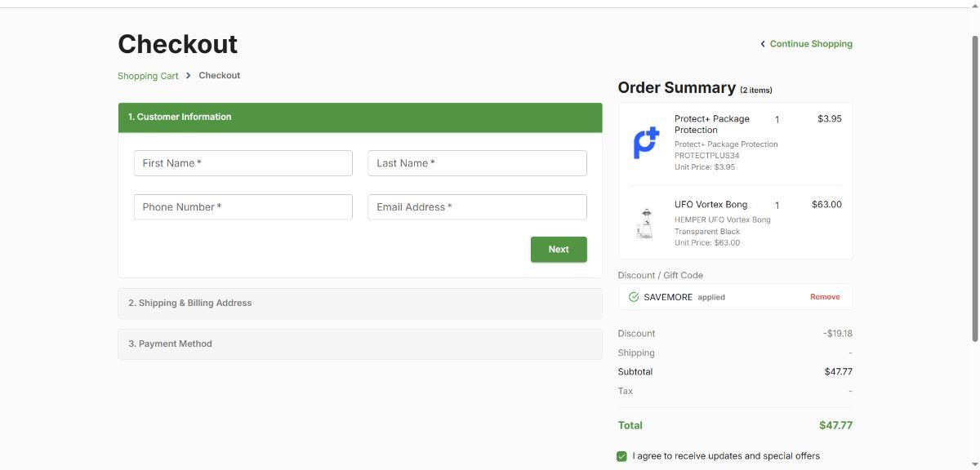Click the UFO Vortex Bong product name
Viewport: 980px width, 470px height.
pyautogui.click(x=710, y=205)
